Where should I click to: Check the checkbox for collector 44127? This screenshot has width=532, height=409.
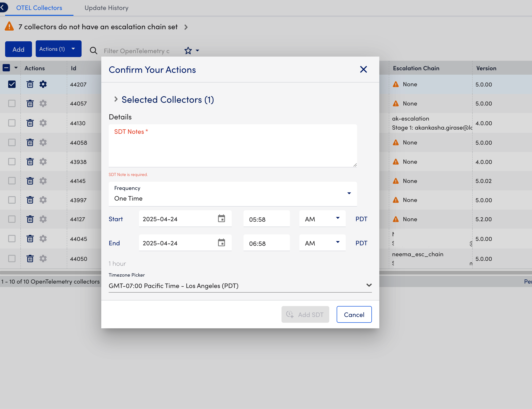[x=12, y=219]
